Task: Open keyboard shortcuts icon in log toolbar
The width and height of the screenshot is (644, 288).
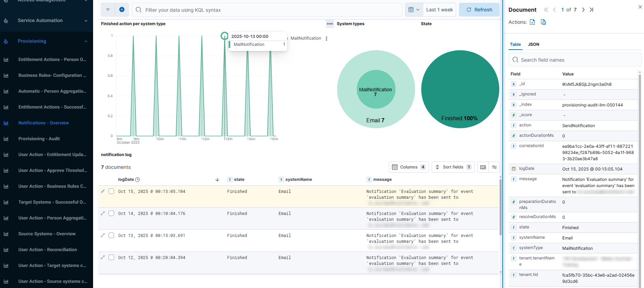Action: click(x=483, y=167)
